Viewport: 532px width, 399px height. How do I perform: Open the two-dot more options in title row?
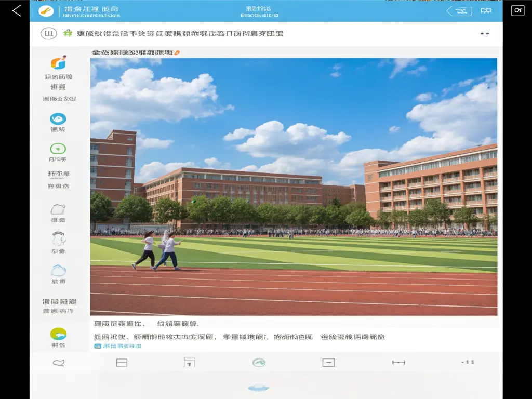pos(485,34)
